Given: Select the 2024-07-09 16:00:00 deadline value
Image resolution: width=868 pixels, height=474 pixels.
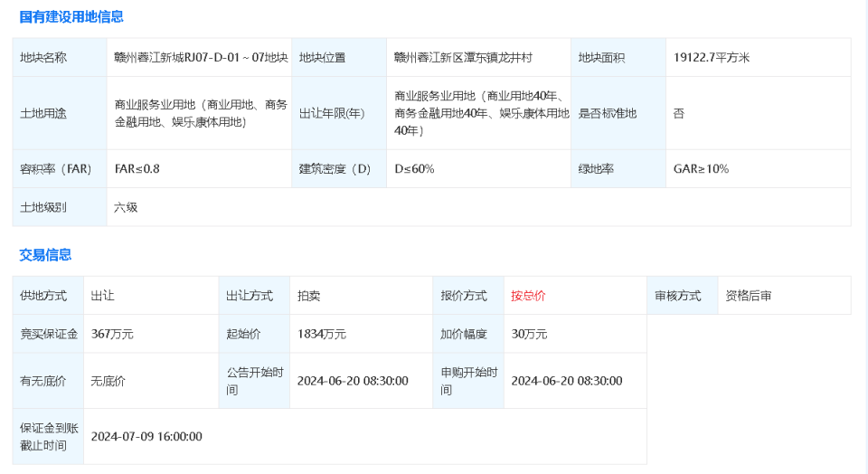Looking at the screenshot, I should point(146,437).
